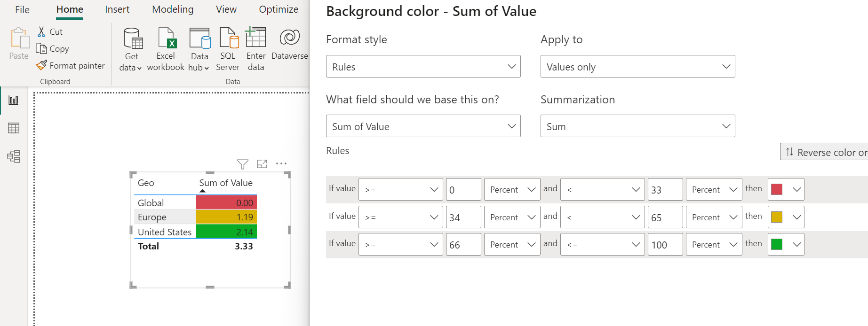Open Percent dropdown next to value 100
868x326 pixels.
pyautogui.click(x=714, y=244)
